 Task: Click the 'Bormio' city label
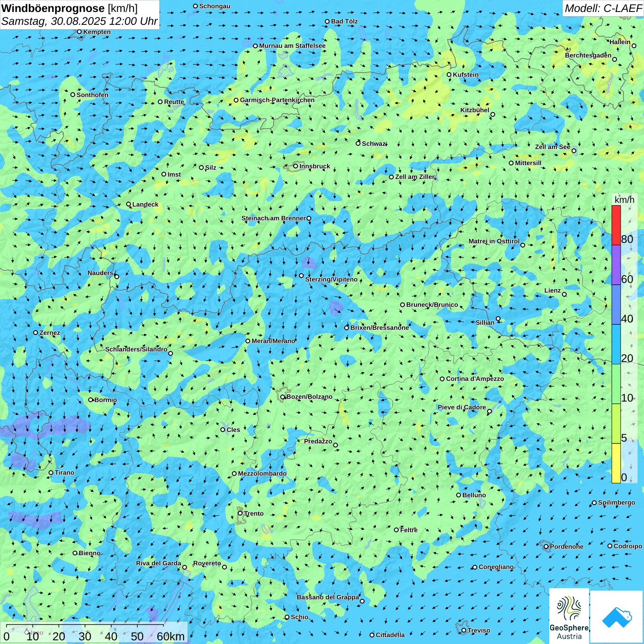pyautogui.click(x=105, y=400)
